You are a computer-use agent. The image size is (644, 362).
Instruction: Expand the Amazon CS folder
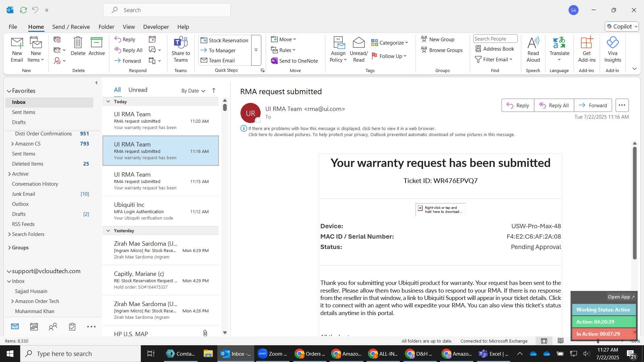pos(12,144)
